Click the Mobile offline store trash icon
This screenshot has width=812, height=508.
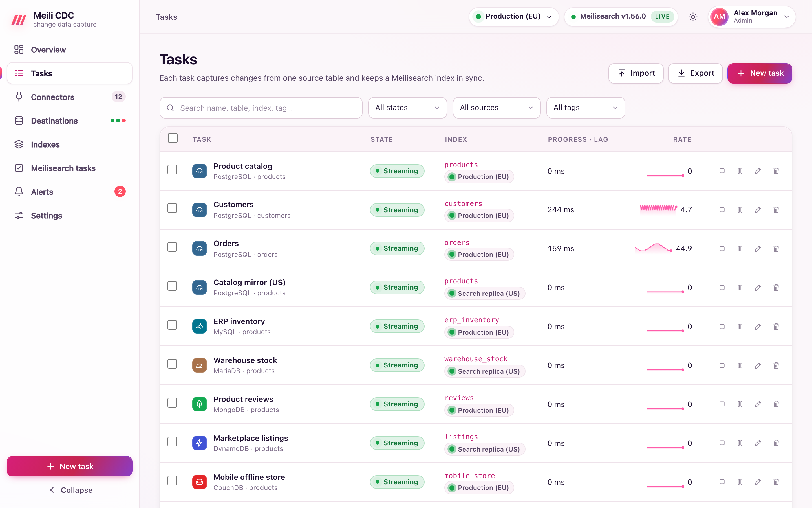click(776, 482)
